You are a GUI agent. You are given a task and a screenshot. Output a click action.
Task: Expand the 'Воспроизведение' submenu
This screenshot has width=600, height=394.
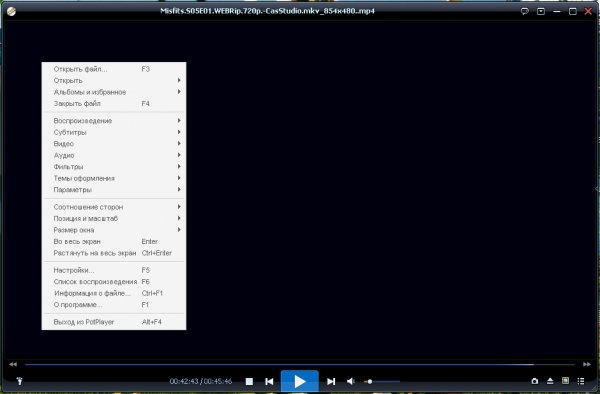pyautogui.click(x=114, y=121)
